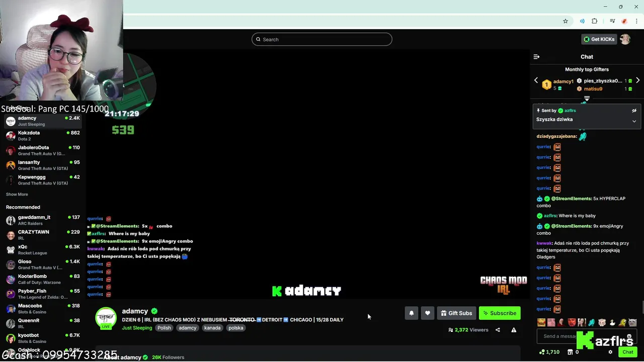
Task: Select the Polish tag
Action: coord(164,328)
